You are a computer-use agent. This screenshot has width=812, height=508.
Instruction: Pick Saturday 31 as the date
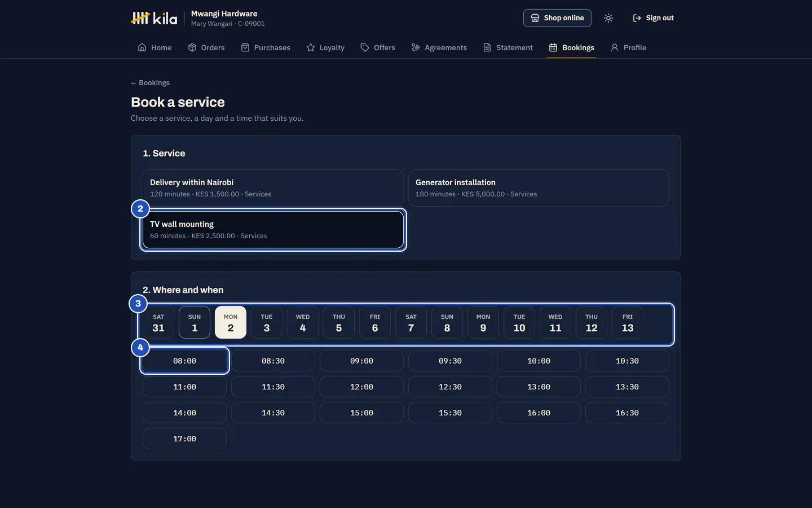[x=158, y=322]
